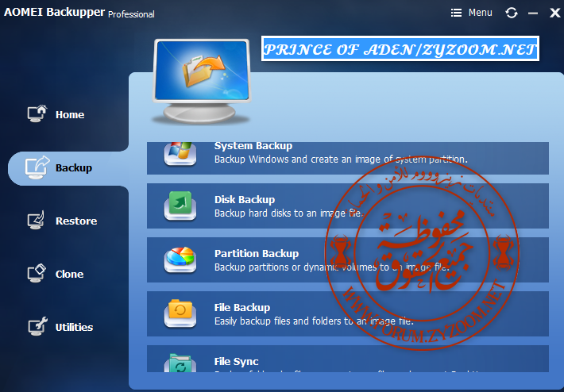564x392 pixels.
Task: Select the Backup sidebar icon
Action: click(37, 167)
